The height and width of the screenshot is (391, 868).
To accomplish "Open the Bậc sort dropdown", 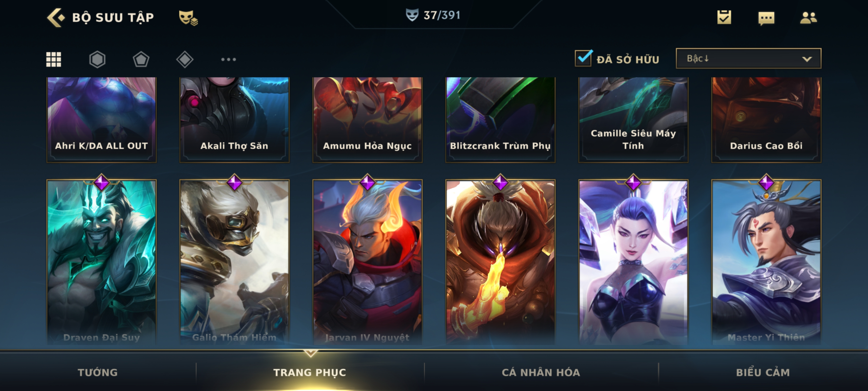I will click(748, 58).
